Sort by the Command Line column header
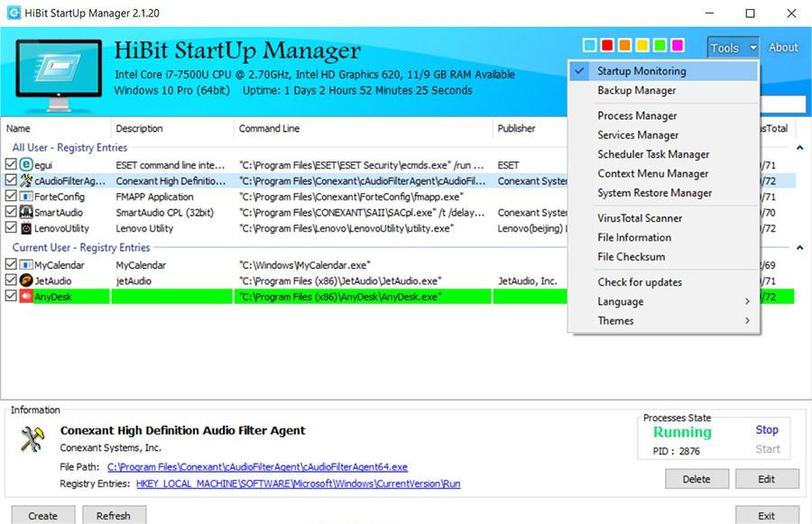The width and height of the screenshot is (812, 524). coord(363,128)
